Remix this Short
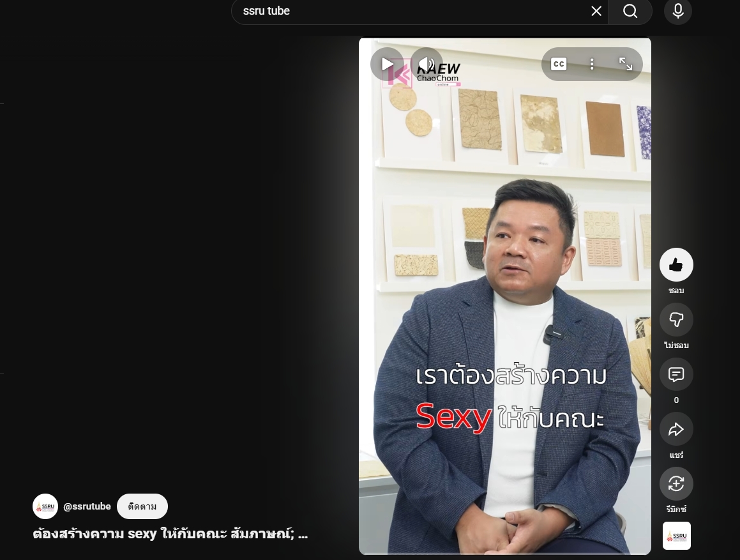This screenshot has width=740, height=560. pos(676,484)
